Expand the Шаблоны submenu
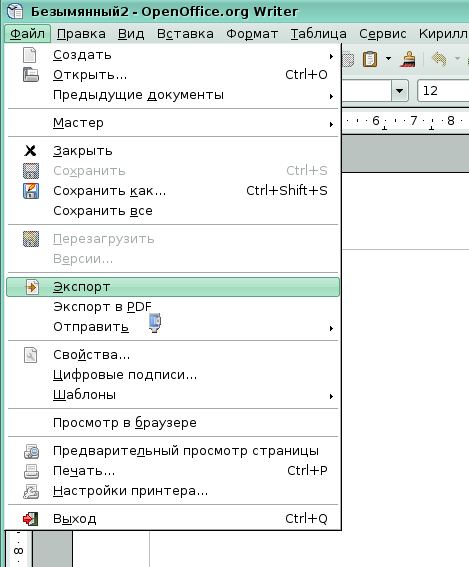Screen dimensions: 469x567 pyautogui.click(x=173, y=395)
